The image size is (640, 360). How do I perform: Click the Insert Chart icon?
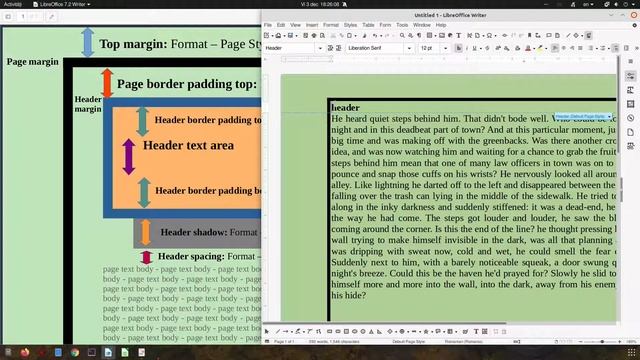click(450, 36)
